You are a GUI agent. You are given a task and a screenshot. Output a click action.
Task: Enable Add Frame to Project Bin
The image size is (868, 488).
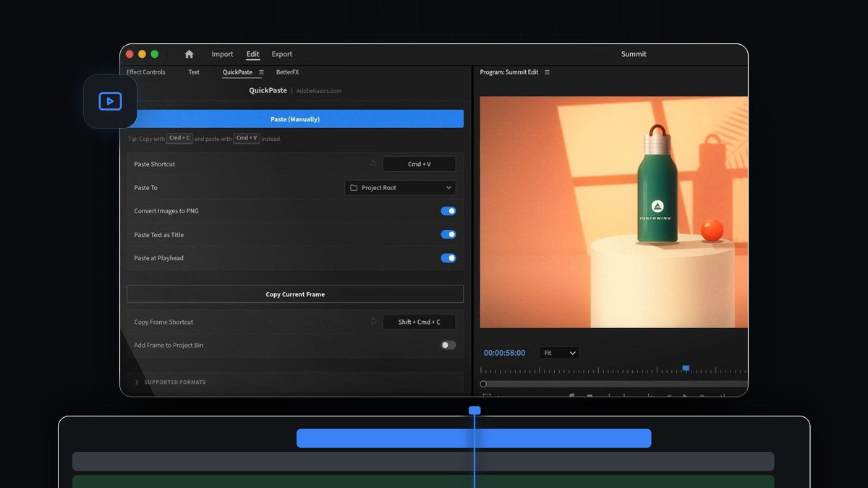tap(448, 346)
